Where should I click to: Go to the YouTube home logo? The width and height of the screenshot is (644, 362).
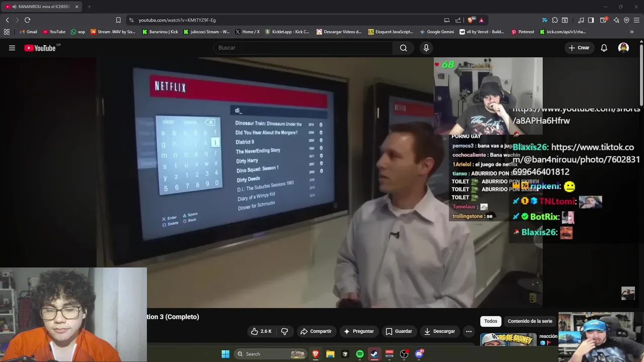coord(40,48)
